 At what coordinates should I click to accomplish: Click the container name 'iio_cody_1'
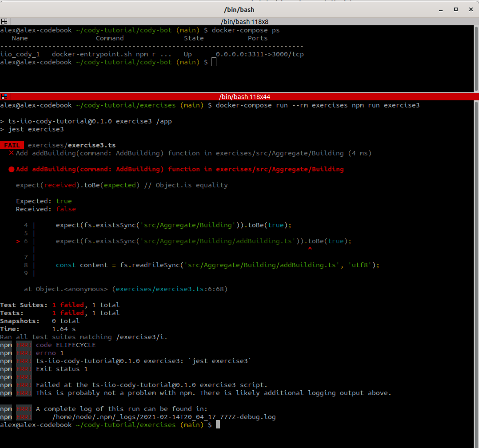click(x=20, y=54)
